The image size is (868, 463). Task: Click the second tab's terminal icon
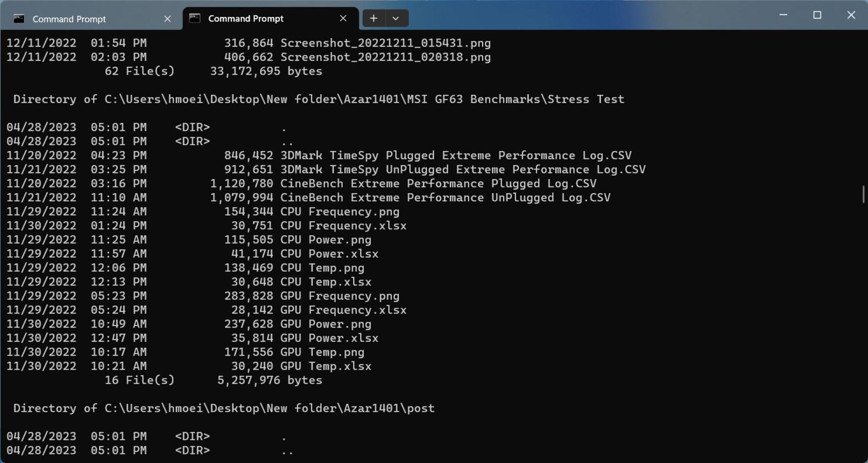194,19
